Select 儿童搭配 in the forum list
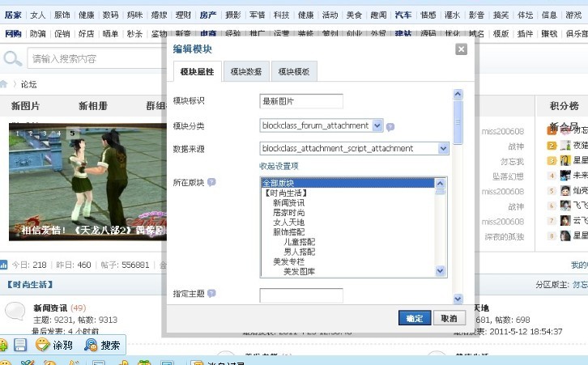Image resolution: width=588 pixels, height=365 pixels. point(347,242)
